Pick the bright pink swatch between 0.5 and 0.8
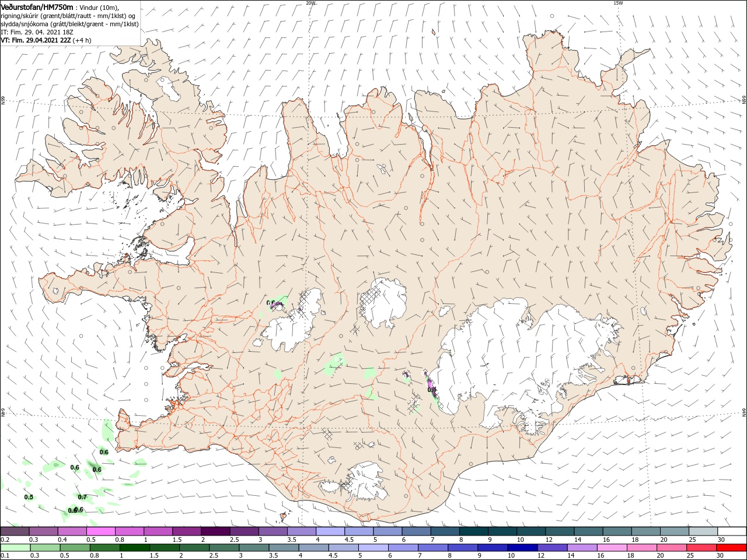 tap(100, 531)
